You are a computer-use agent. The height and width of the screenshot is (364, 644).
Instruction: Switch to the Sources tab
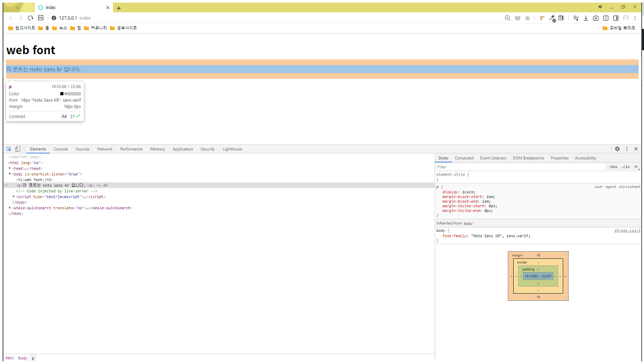click(83, 149)
